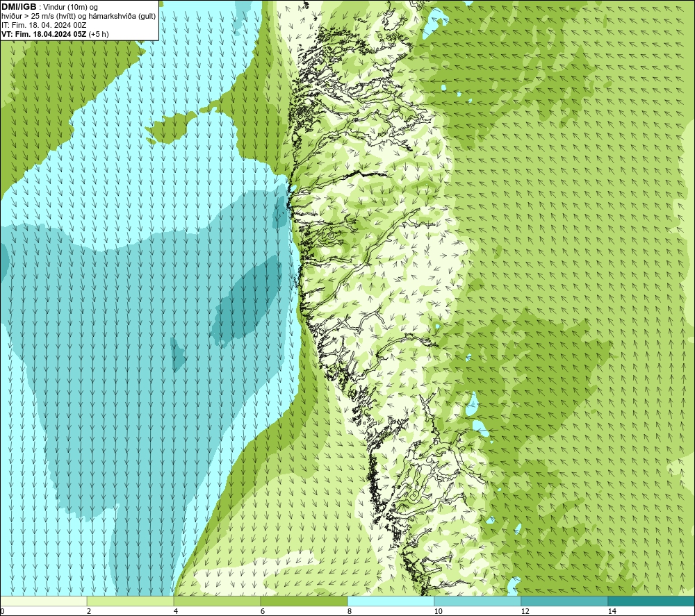The width and height of the screenshot is (695, 616).
Task: Click the teal 12–14 legend swatch
Action: [x=564, y=601]
